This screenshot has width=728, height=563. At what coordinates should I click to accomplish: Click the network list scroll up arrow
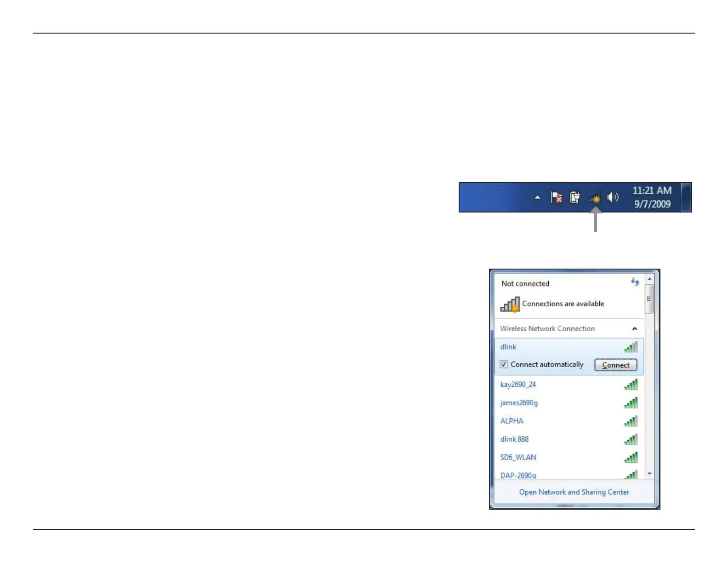[x=649, y=279]
